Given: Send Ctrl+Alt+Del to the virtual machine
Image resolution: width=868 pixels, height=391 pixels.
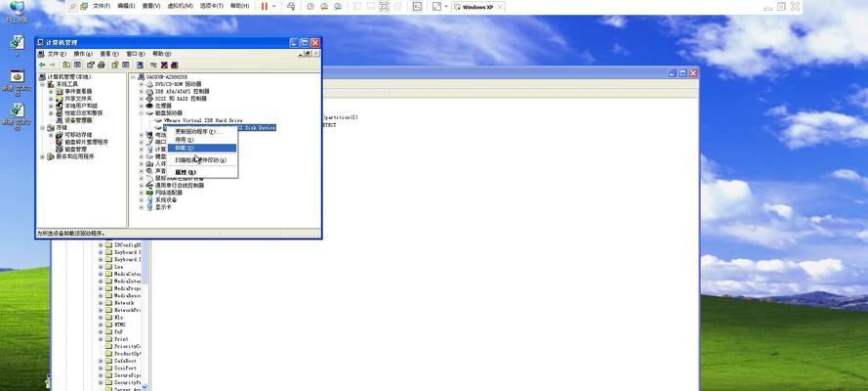Looking at the screenshot, I should click(x=291, y=6).
